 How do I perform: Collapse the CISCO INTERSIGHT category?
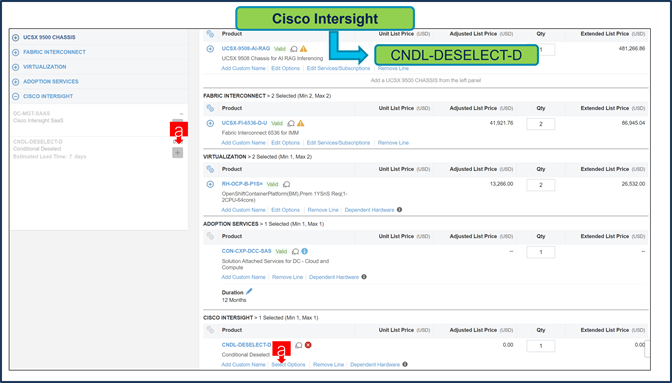[15, 97]
